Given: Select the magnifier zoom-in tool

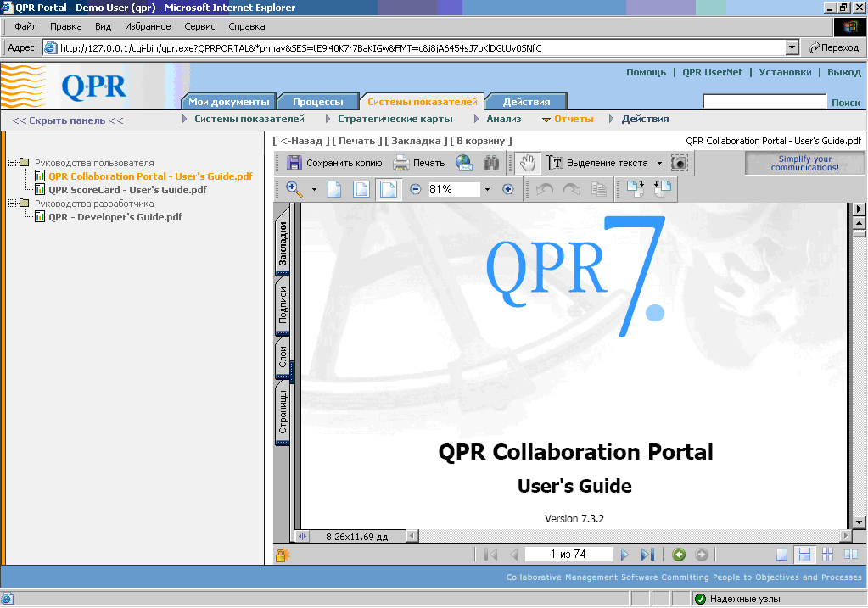Looking at the screenshot, I should pyautogui.click(x=294, y=189).
